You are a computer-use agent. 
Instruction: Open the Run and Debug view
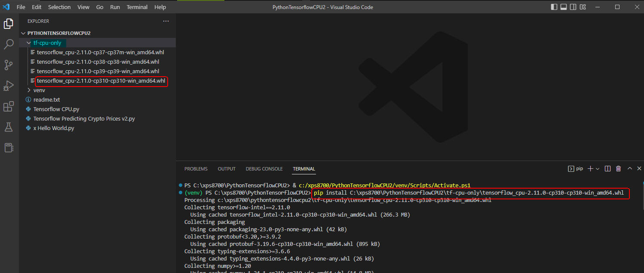point(9,86)
